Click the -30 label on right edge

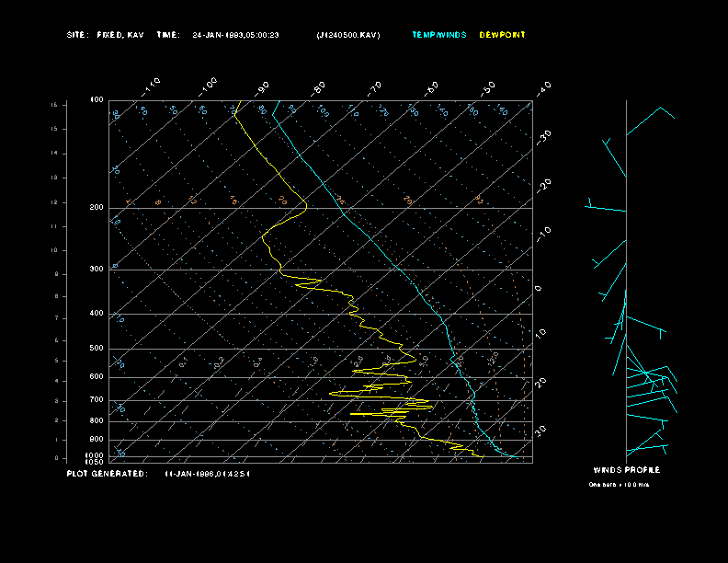click(x=544, y=138)
